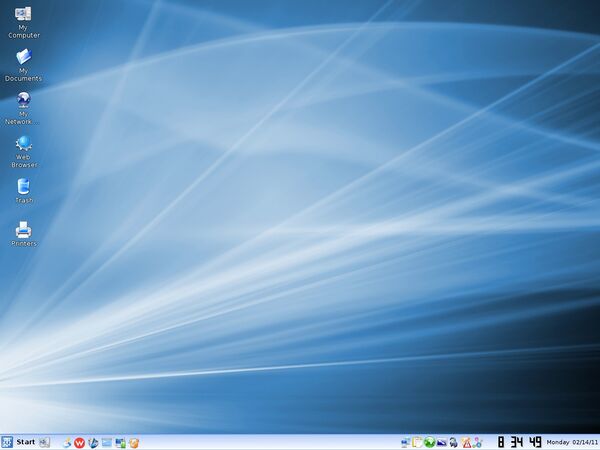Launch the Web Browser desktop icon
This screenshot has width=600, height=450.
click(x=23, y=144)
